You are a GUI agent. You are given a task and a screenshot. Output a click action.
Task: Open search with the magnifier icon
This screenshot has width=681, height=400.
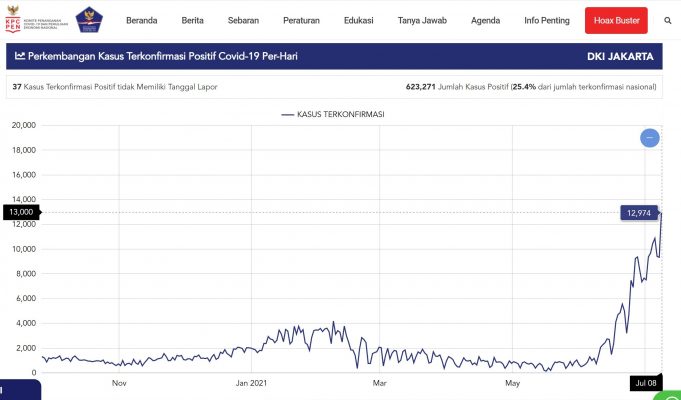(x=666, y=20)
